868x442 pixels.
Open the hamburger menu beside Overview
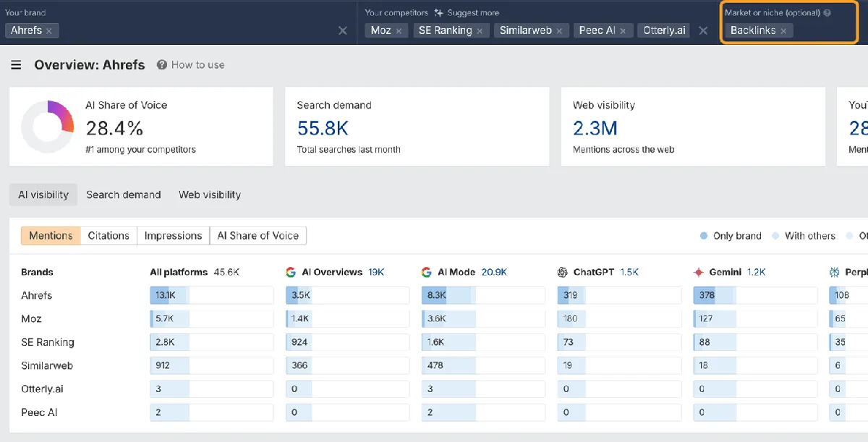coord(16,65)
